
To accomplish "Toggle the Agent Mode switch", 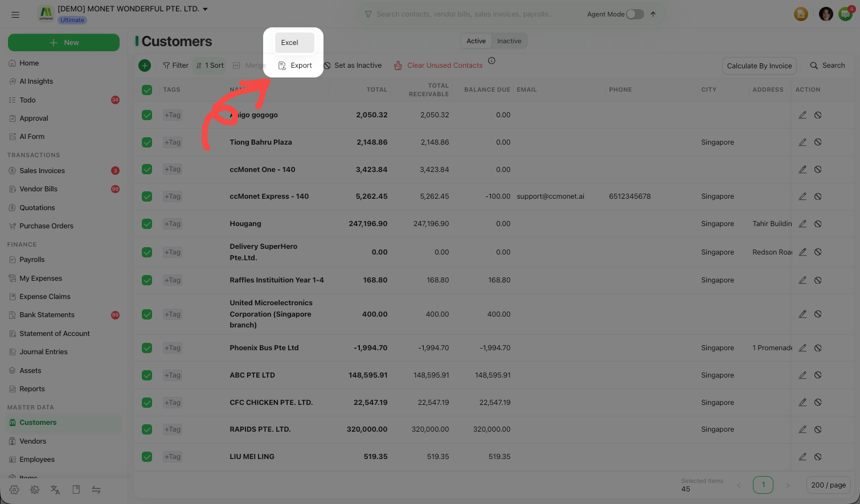I will click(635, 14).
